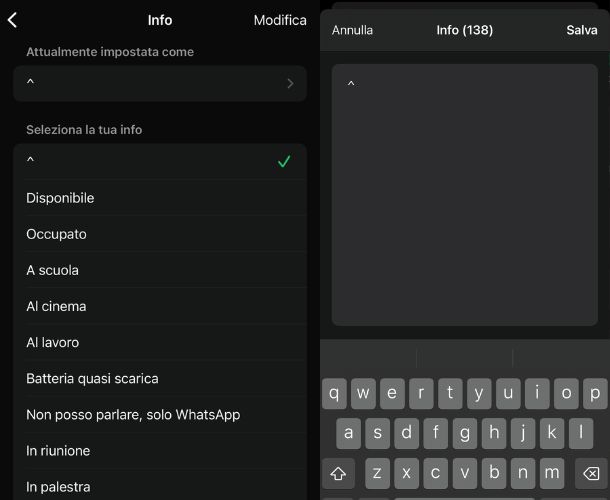This screenshot has width=610, height=500.
Task: Select In riunione status
Action: (x=160, y=451)
